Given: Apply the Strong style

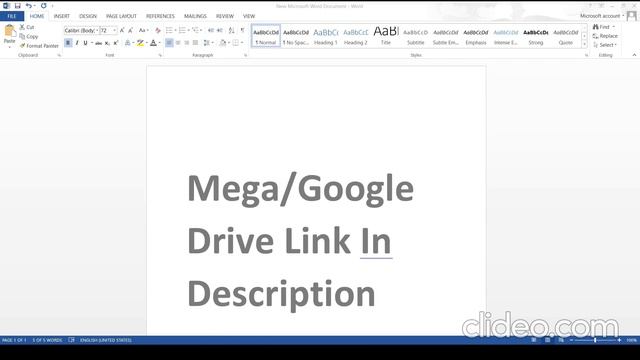Looking at the screenshot, I should pos(536,36).
